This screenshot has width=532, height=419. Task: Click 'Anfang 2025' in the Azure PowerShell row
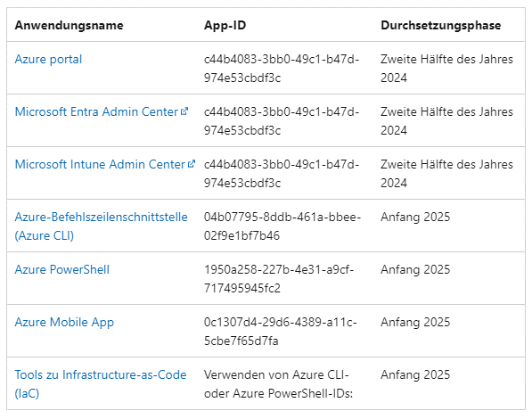pos(415,269)
